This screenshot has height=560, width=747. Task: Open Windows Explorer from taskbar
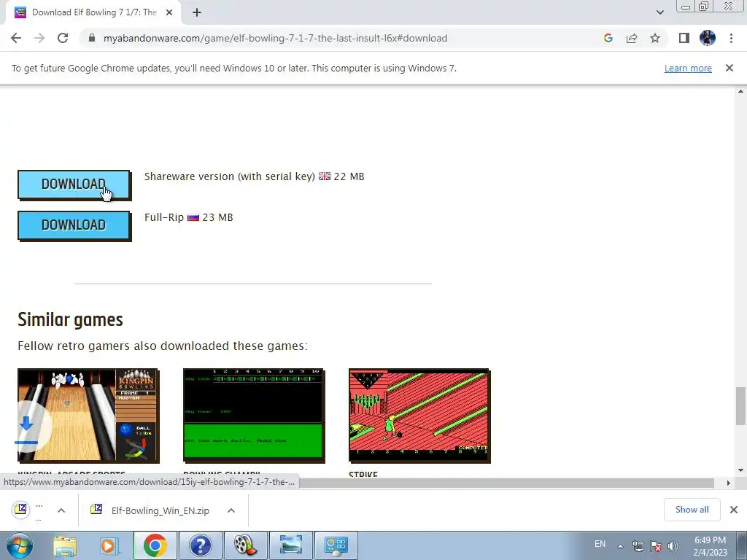(65, 545)
